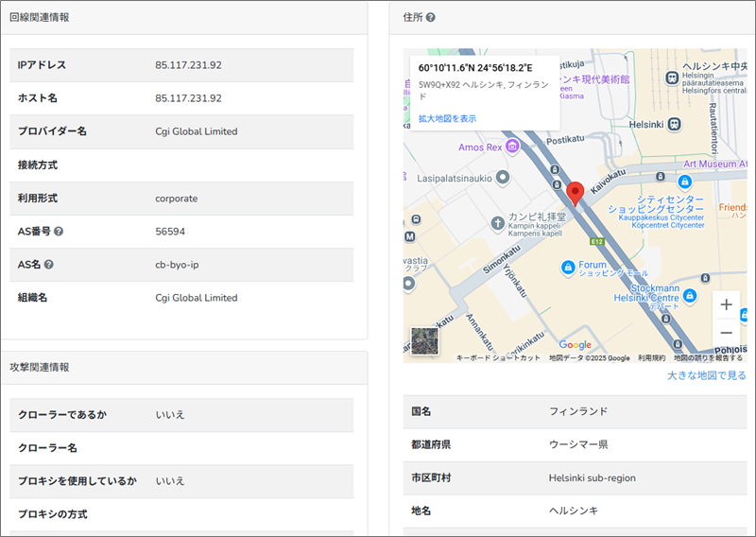Viewport: 756px width, 537px height.
Task: Click the Forum shopping mall marker
Action: 567,268
